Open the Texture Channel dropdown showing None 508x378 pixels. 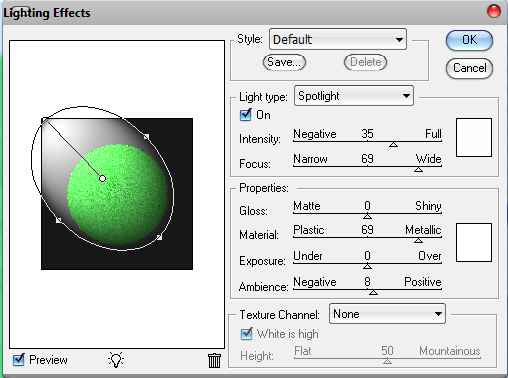coord(387,314)
